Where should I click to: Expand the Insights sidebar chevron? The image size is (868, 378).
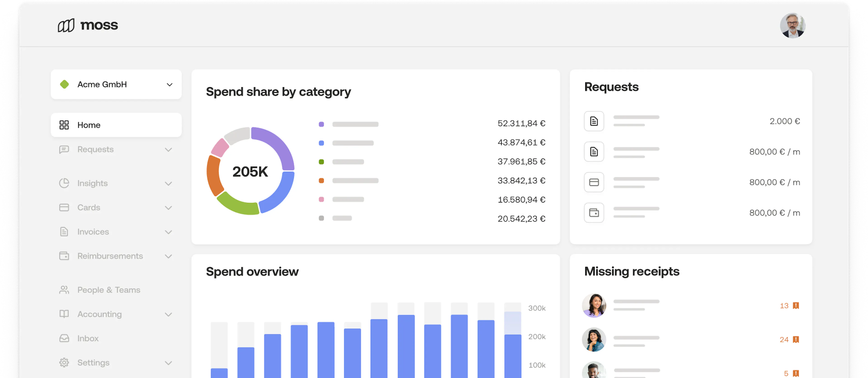tap(168, 184)
